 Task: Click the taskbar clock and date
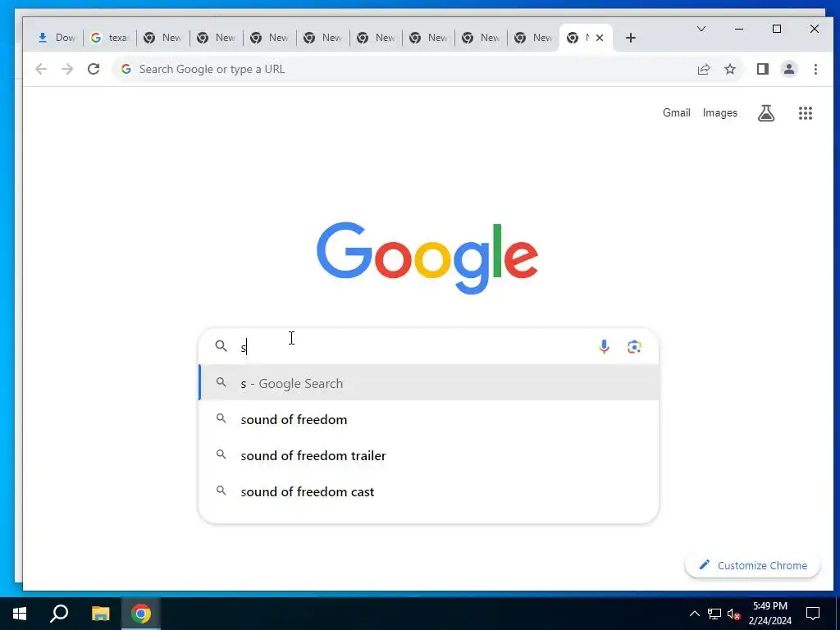point(769,614)
